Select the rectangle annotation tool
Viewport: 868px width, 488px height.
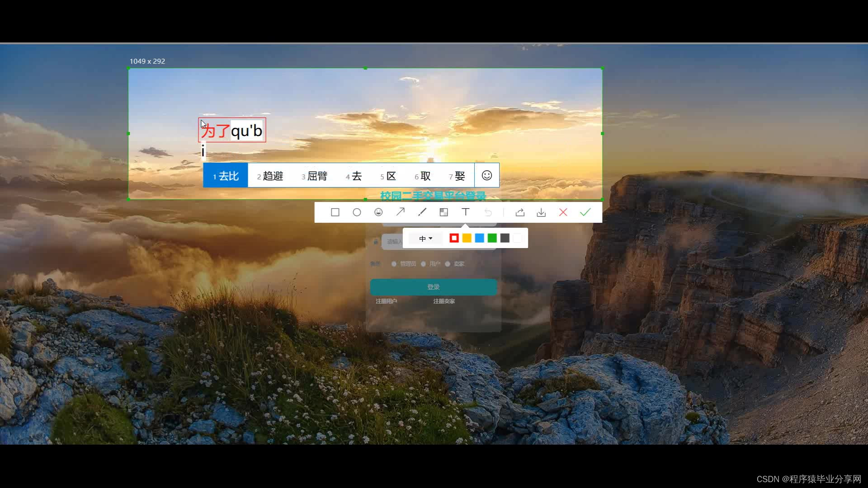(335, 212)
